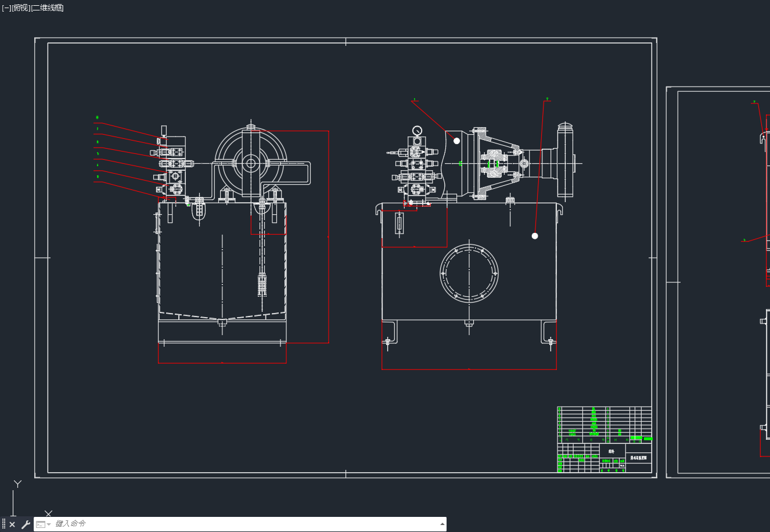Screen dimensions: 770x532
Task: Select the large circular flange on the tank
Action: 469,273
